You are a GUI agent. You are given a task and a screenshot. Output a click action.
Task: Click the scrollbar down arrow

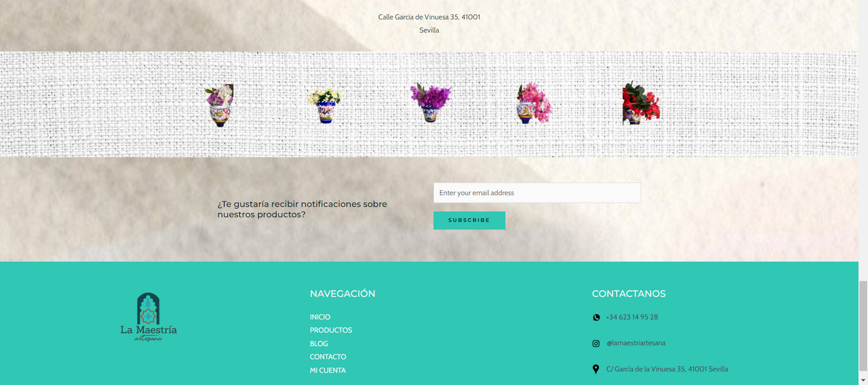tap(863, 380)
